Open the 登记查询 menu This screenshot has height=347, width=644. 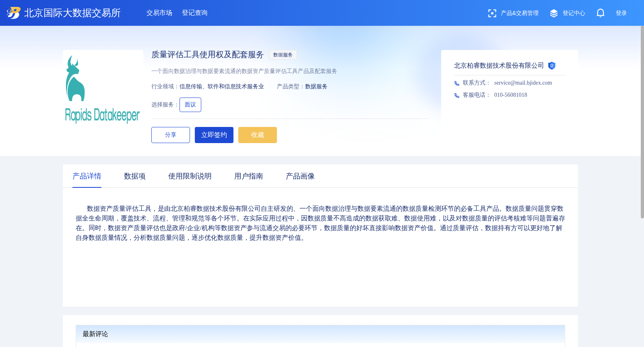point(195,13)
